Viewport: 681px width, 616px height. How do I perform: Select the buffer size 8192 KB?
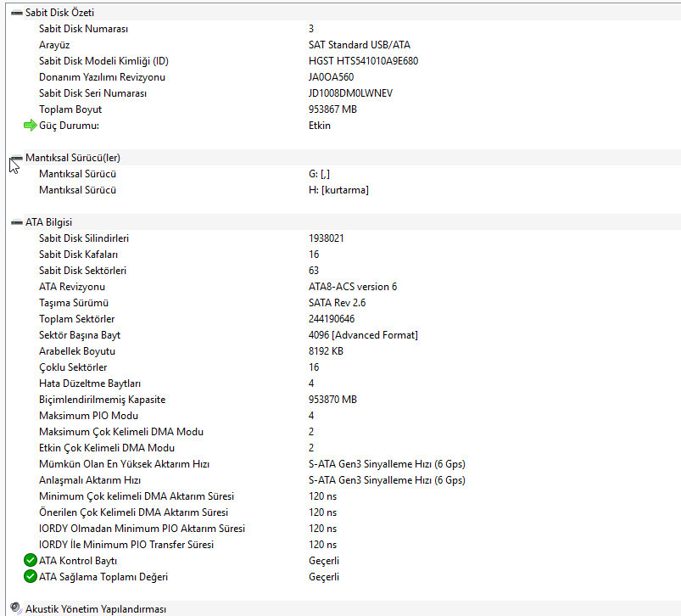[x=326, y=350]
